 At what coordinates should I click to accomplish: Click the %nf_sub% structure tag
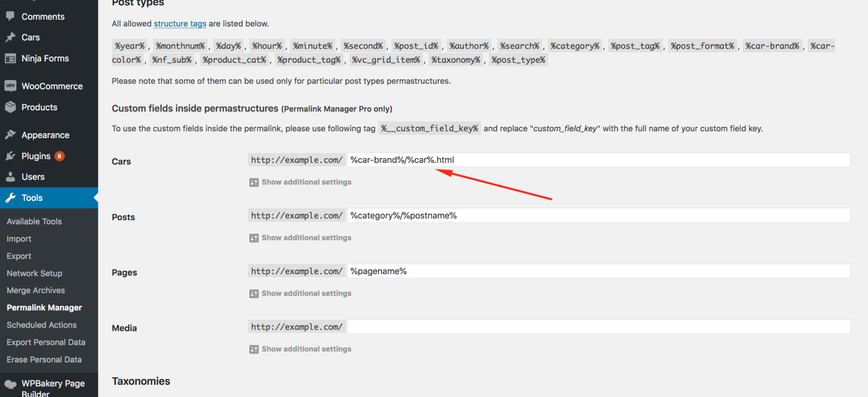click(x=172, y=60)
